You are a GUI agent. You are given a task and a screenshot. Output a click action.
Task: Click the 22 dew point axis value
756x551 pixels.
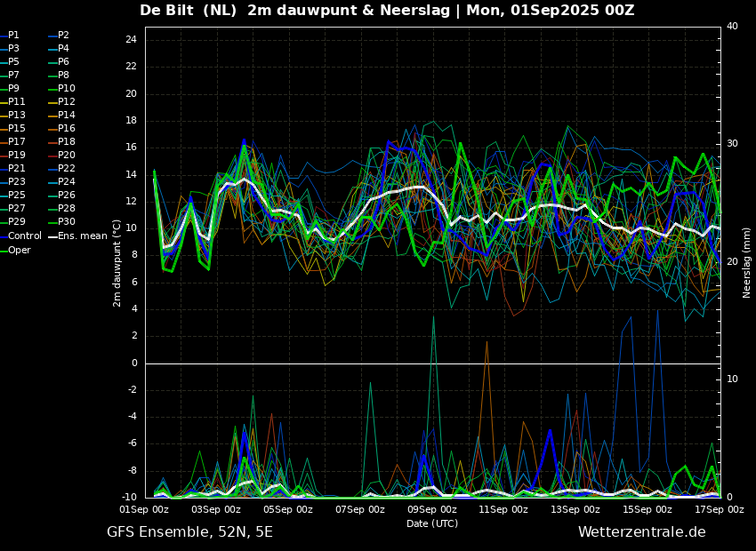[x=131, y=67]
